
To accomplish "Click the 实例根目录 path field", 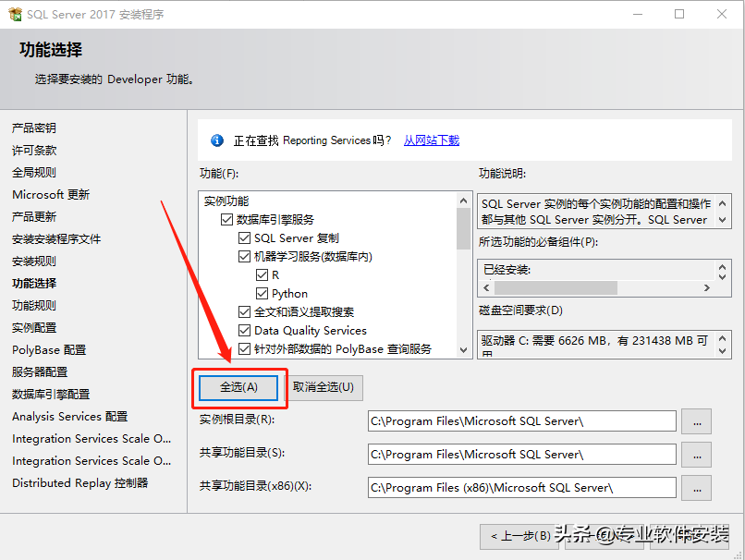I will click(x=521, y=421).
